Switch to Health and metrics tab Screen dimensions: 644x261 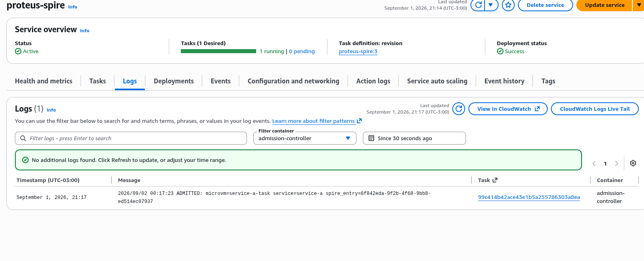(x=43, y=81)
